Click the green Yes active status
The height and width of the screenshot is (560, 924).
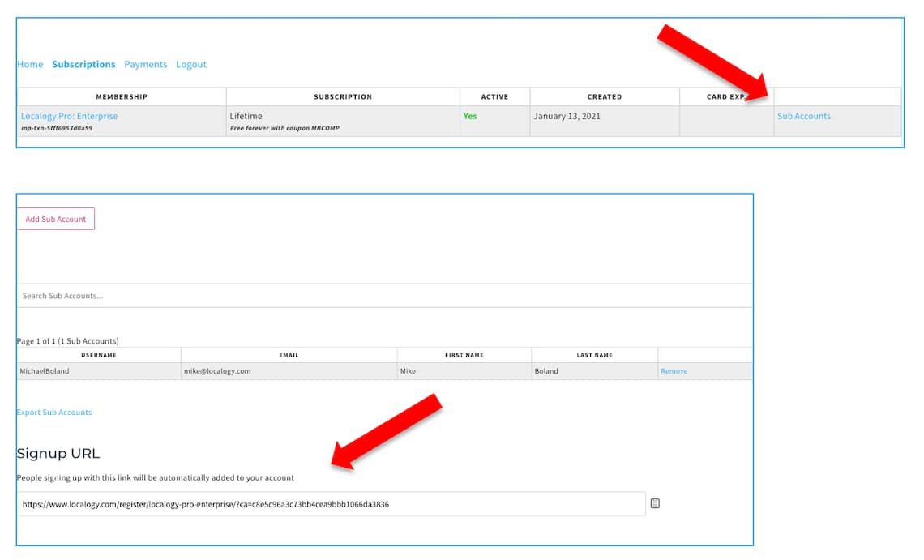470,116
